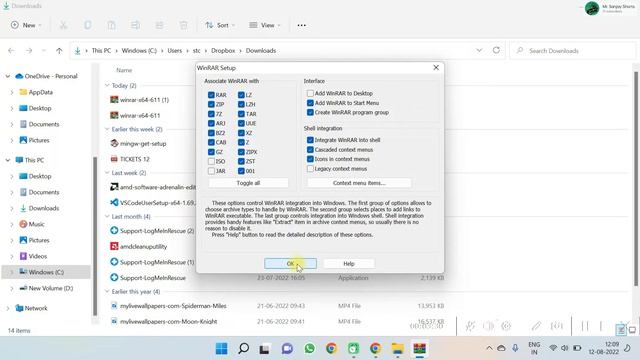Click the Search Downloads field
The image size is (640, 360).
[x=572, y=51]
